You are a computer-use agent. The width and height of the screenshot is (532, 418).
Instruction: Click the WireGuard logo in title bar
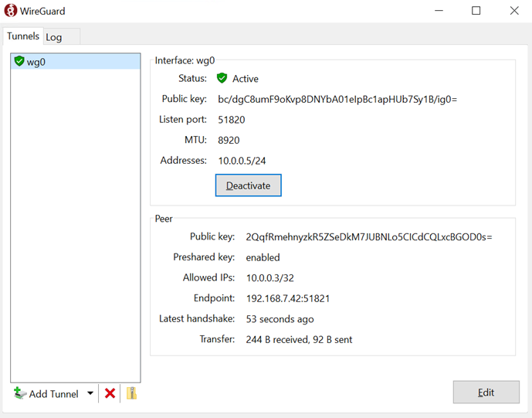(x=11, y=11)
